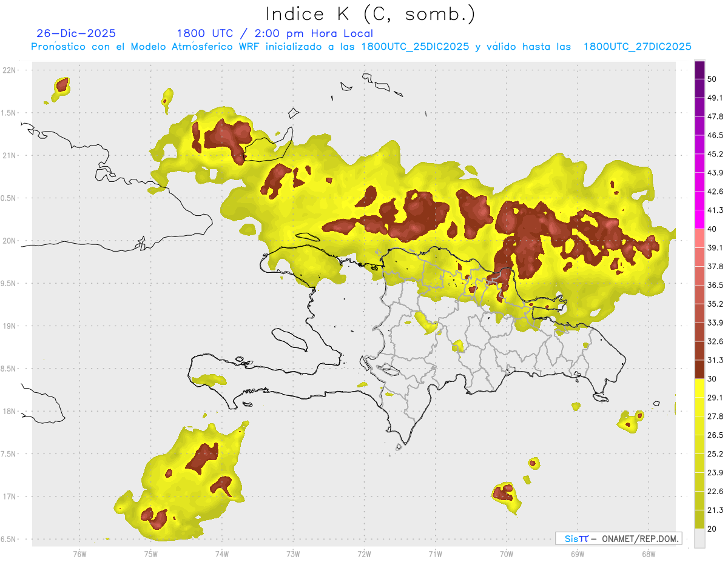Click the "74W" longitude label
This screenshot has height=562, width=728.
pyautogui.click(x=221, y=554)
